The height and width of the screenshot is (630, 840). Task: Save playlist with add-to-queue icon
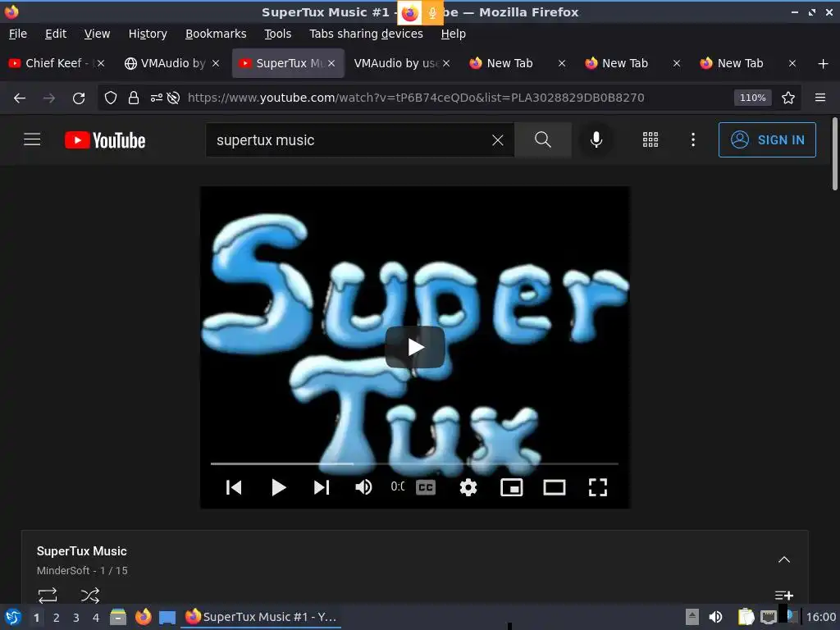pyautogui.click(x=784, y=596)
